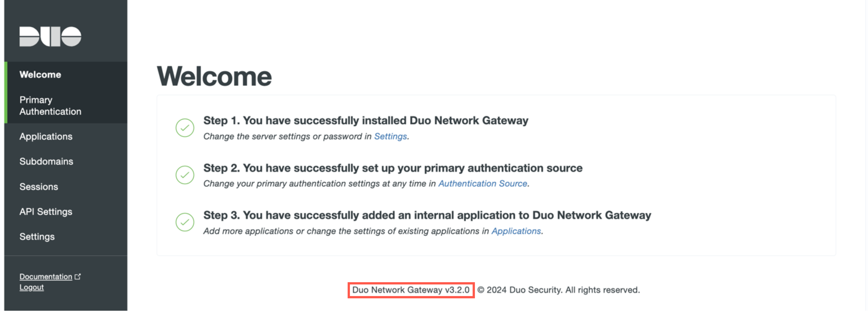Open Primary Authentication from the sidebar
This screenshot has width=868, height=312.
(50, 105)
